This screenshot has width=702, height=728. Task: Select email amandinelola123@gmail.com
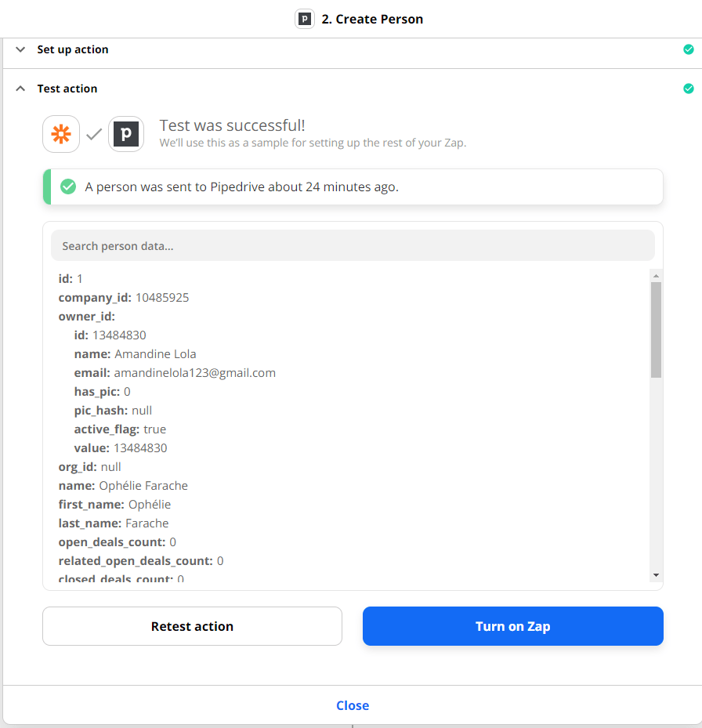pos(195,373)
